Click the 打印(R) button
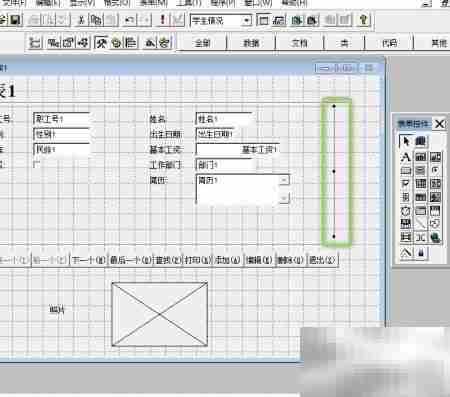This screenshot has height=397, width=450. point(198,260)
